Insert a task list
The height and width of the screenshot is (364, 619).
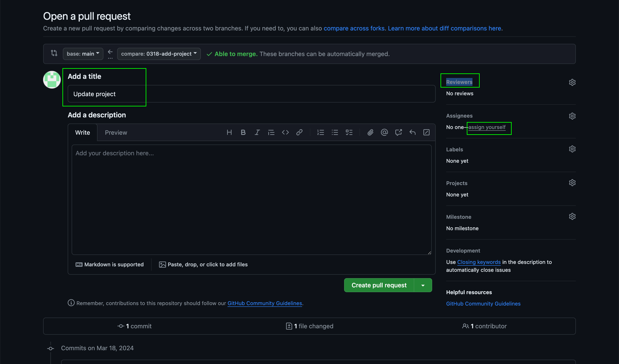[349, 133]
